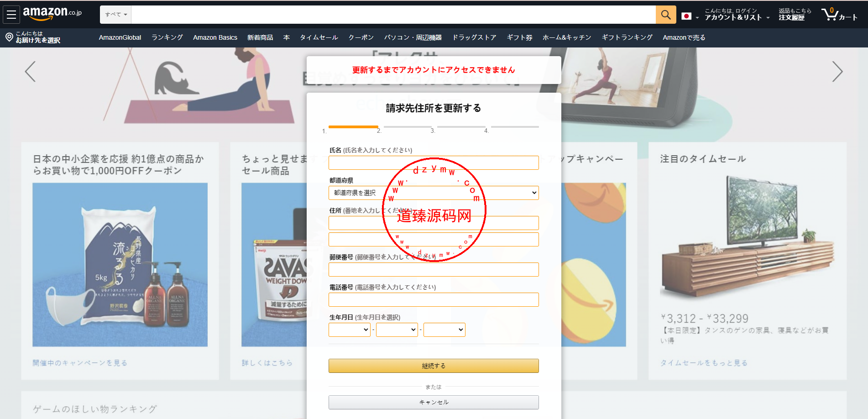Open パソコン・周辺機器 in the nav bar
868x419 pixels.
coord(413,37)
